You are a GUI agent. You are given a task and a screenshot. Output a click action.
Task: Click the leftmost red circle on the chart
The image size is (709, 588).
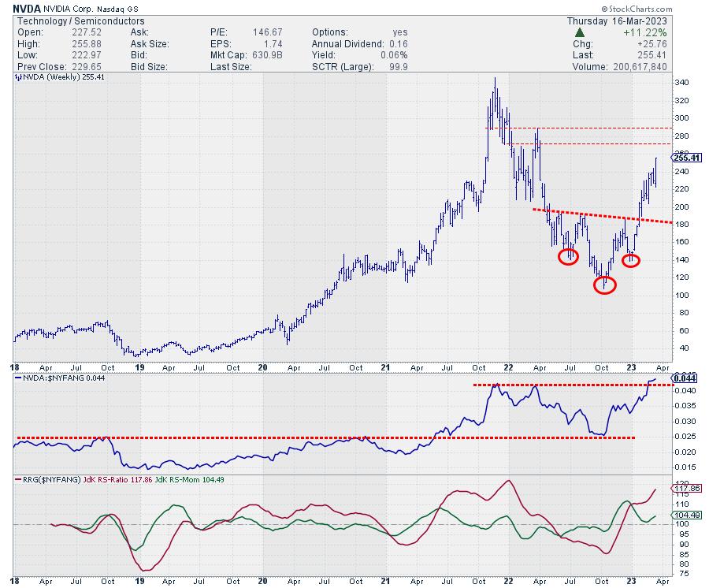(x=571, y=256)
